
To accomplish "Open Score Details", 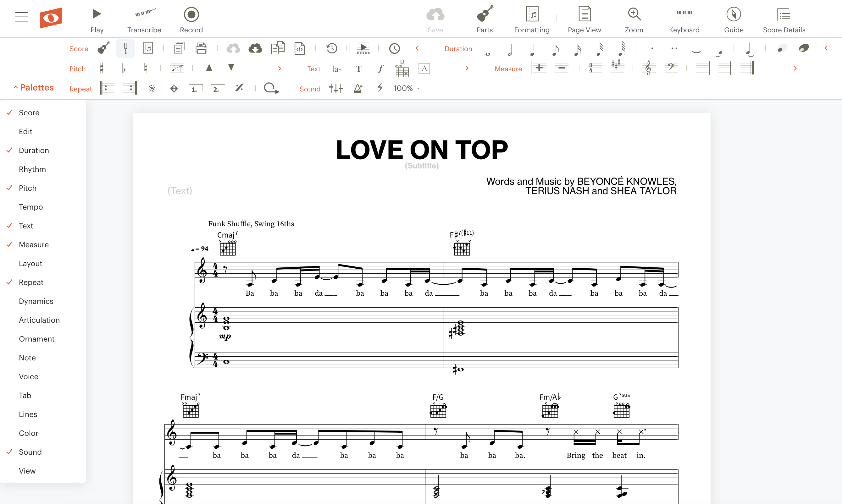I will tap(784, 20).
